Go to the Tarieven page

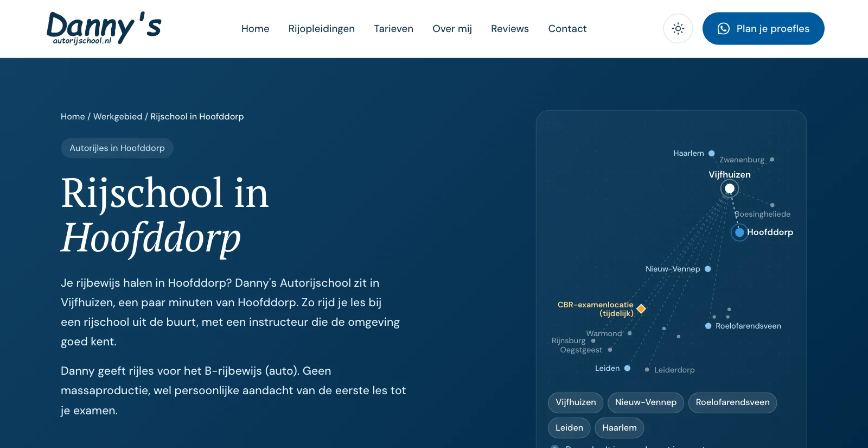393,29
